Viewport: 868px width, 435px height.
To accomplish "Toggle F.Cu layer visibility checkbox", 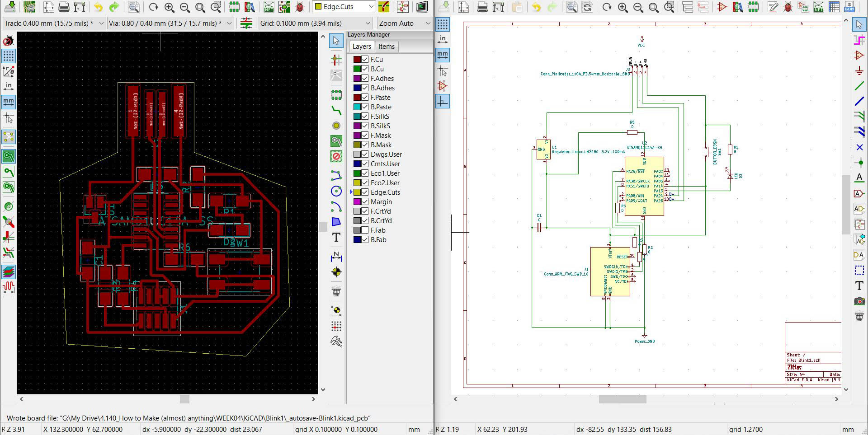I will (x=365, y=59).
